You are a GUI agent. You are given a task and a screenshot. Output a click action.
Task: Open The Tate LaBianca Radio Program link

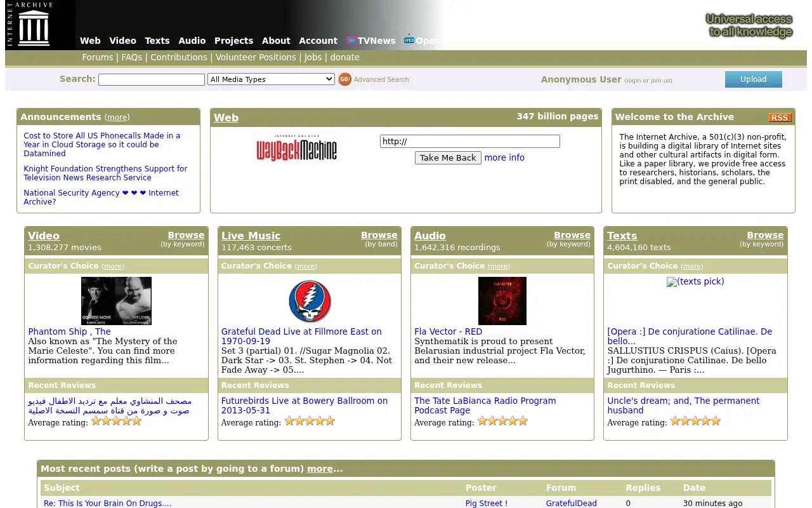click(485, 406)
